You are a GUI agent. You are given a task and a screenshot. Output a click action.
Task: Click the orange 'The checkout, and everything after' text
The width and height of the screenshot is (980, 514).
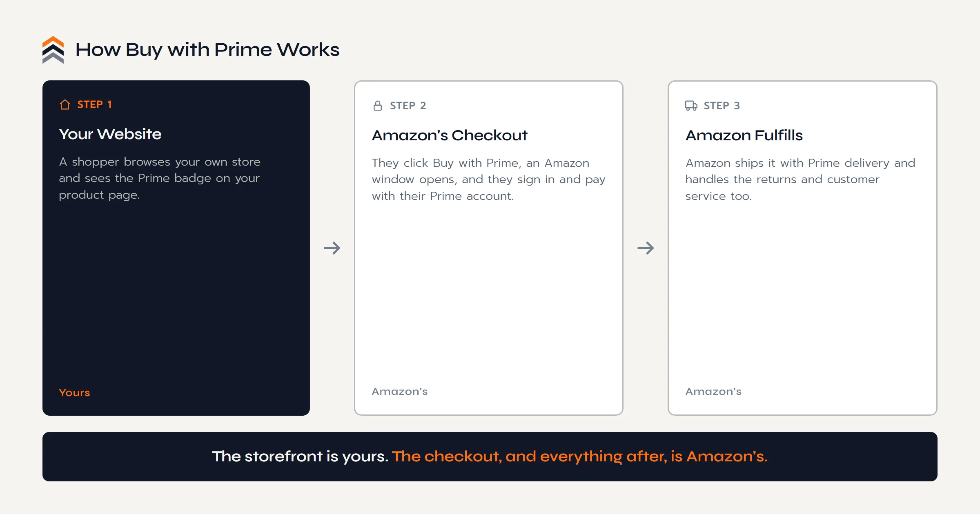click(x=580, y=456)
